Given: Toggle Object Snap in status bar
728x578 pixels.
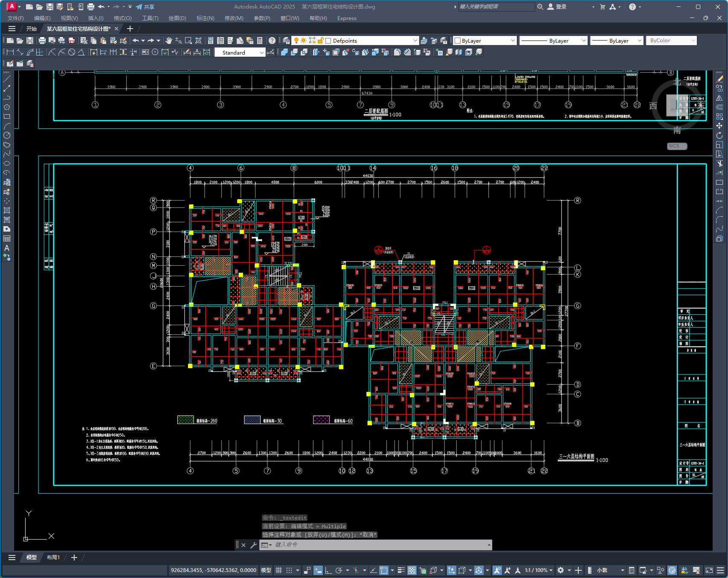Looking at the screenshot, I should click(384, 570).
